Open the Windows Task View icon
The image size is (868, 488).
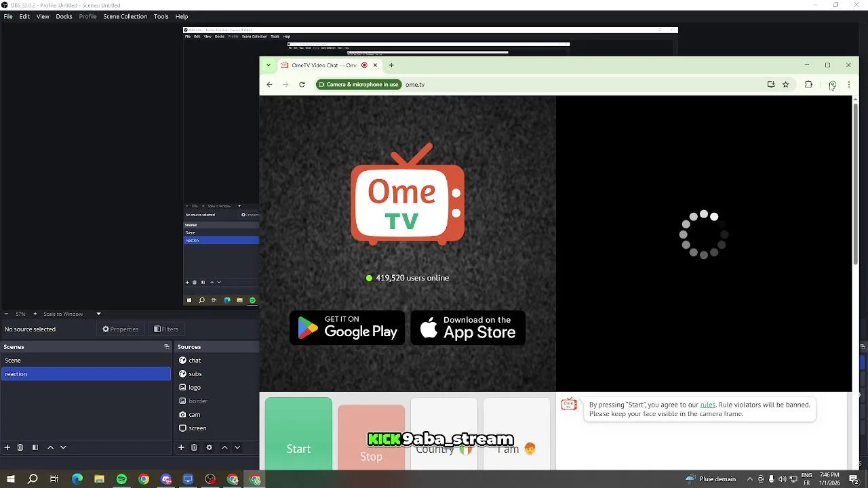click(54, 479)
